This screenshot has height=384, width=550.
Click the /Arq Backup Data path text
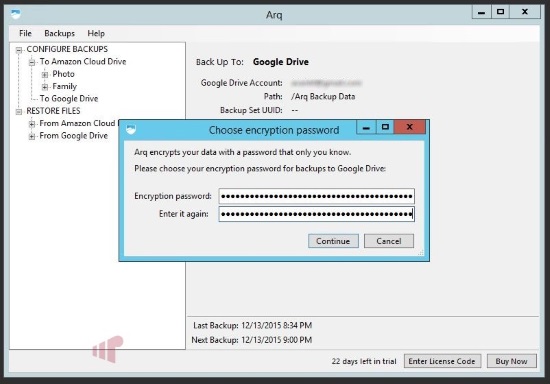(x=323, y=96)
